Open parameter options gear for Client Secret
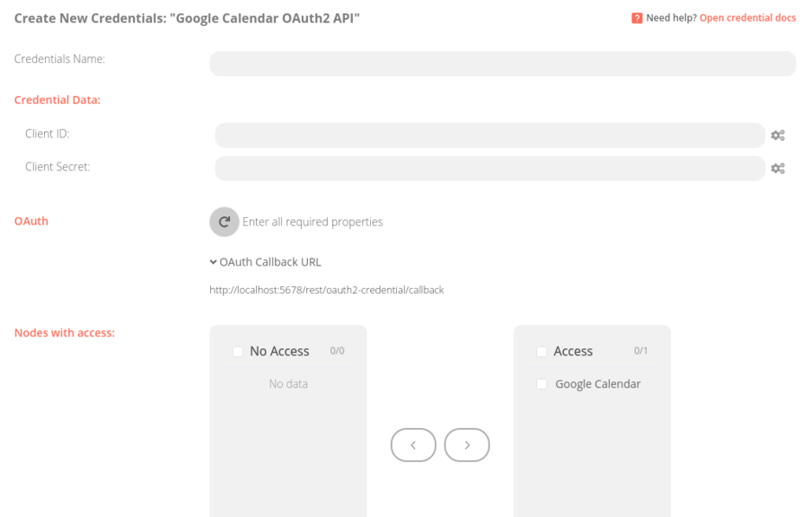 pyautogui.click(x=778, y=169)
